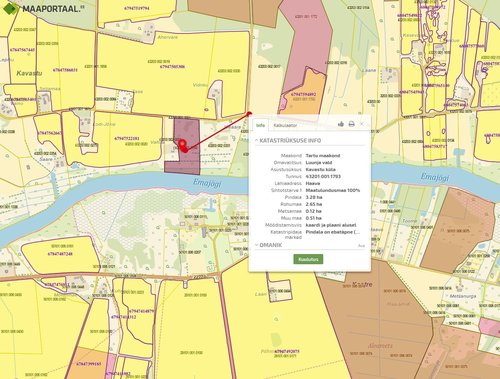500x379 pixels.
Task: Click the red location pin marker
Action: click(x=182, y=145)
